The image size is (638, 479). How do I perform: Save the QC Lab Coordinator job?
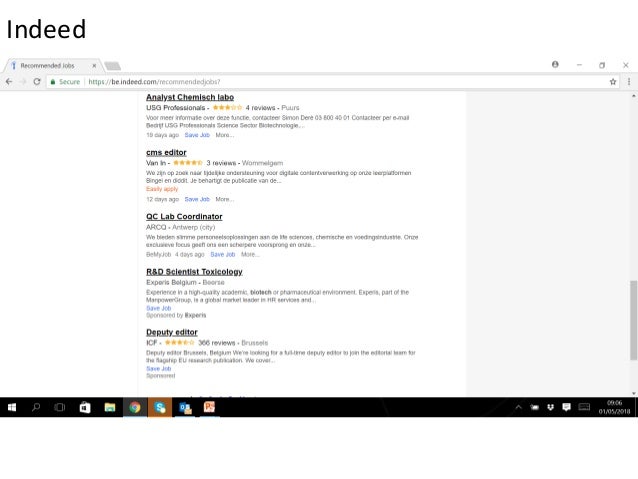click(x=223, y=254)
